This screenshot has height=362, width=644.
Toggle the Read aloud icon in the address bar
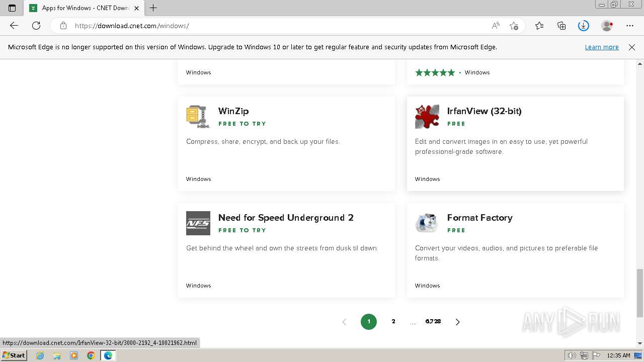tap(496, 26)
